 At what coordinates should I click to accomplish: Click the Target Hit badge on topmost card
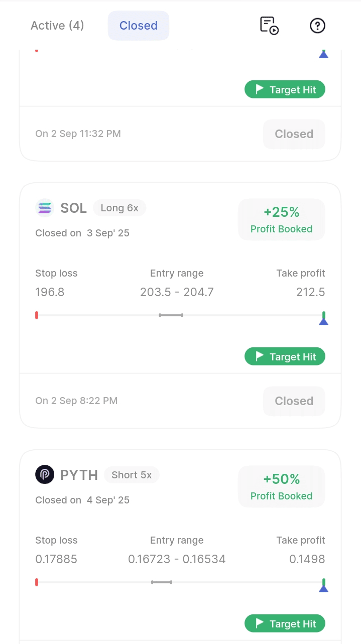click(285, 90)
